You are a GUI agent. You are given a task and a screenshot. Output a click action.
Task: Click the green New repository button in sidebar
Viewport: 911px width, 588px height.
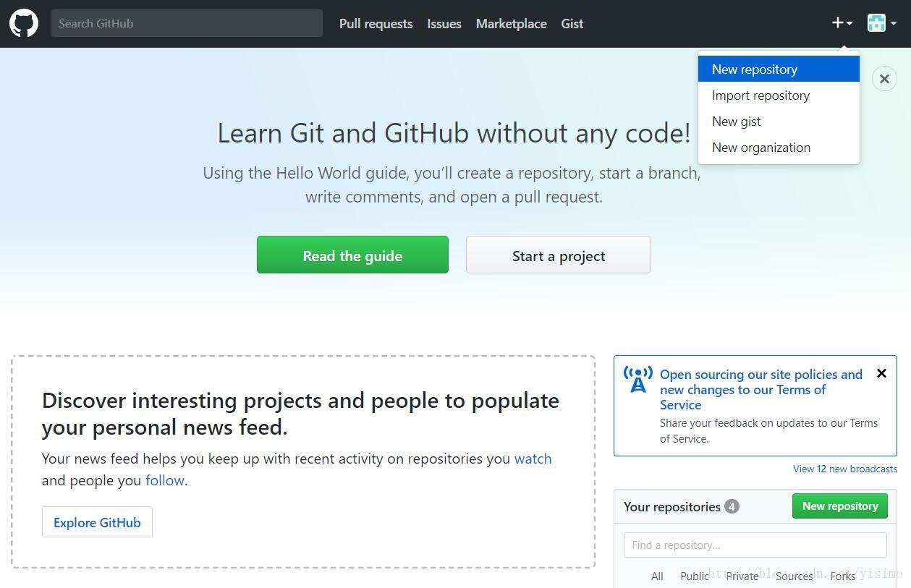840,506
